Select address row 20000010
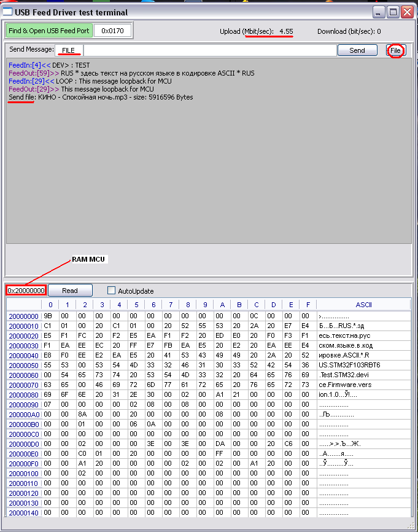Viewport: 418px width, 532px height. 24,326
